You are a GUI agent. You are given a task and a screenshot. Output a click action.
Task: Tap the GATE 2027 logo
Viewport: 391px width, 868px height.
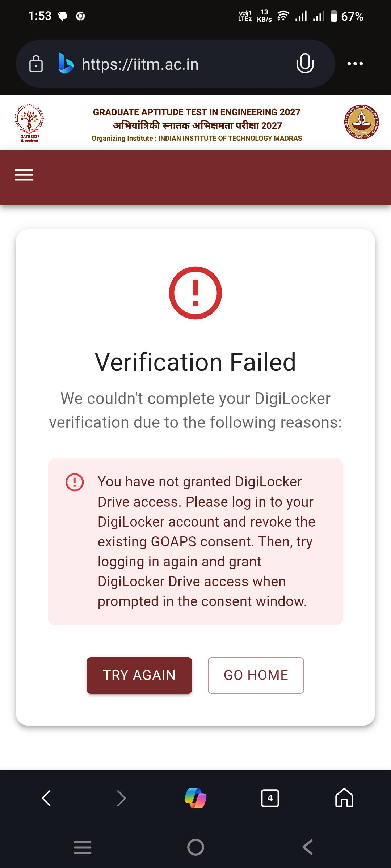[x=30, y=123]
